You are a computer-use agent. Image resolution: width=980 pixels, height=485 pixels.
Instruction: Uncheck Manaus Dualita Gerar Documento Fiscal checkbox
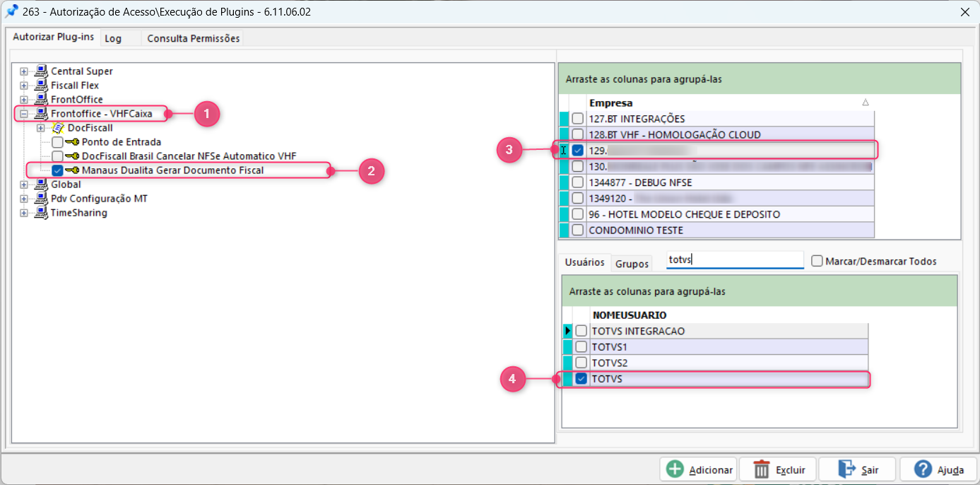(x=58, y=170)
